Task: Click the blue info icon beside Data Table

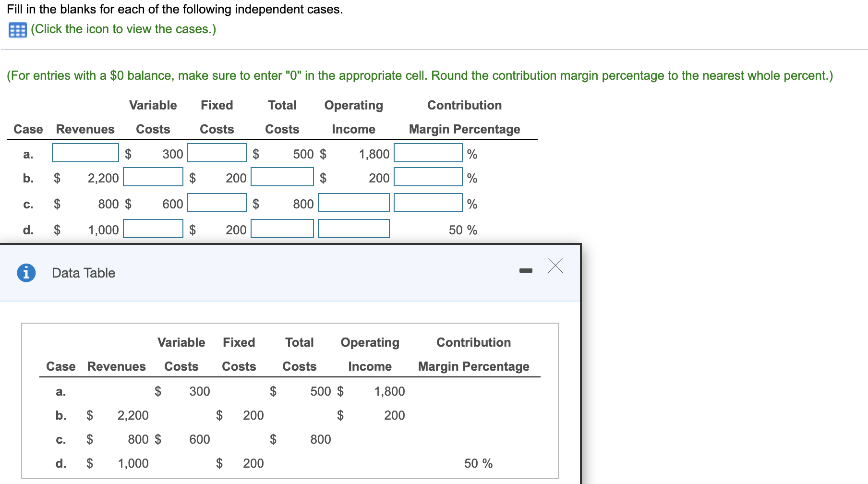Action: 26,273
